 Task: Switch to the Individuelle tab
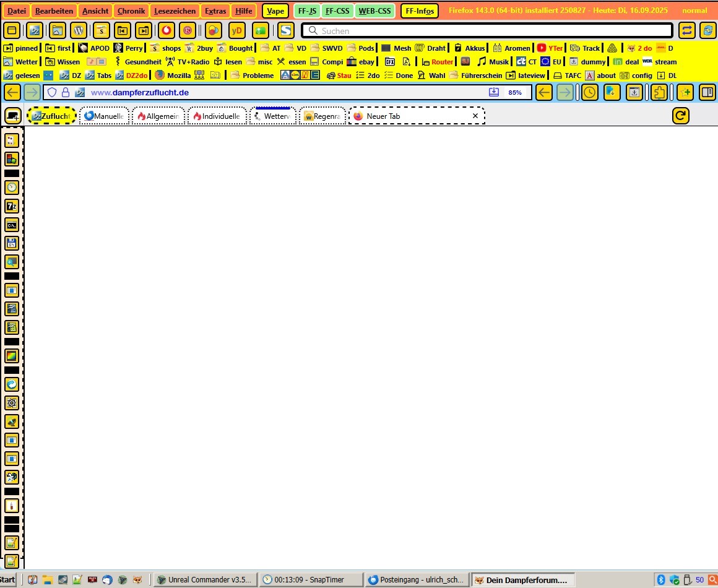point(217,116)
